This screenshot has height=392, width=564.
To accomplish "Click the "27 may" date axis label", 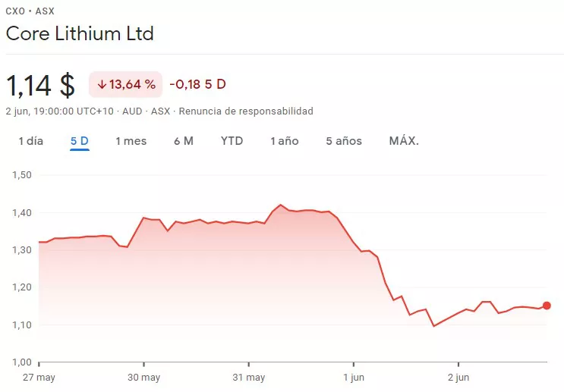I will click(39, 378).
